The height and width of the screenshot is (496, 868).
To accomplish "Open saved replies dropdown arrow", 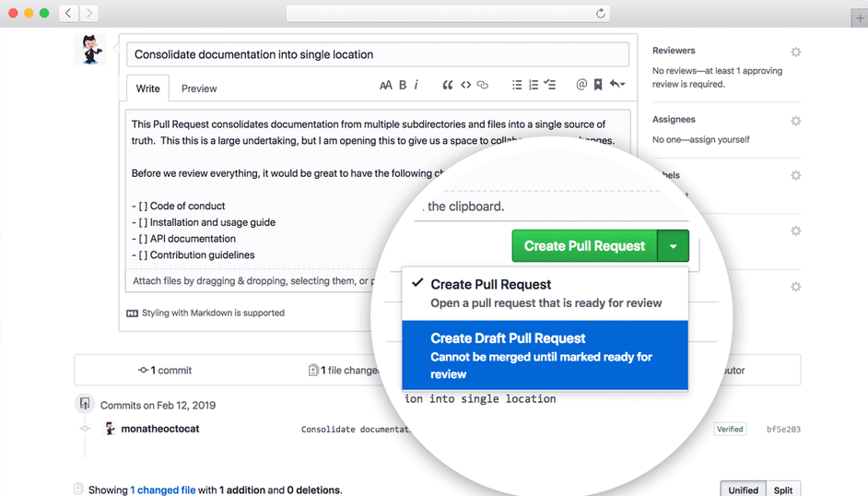I will [617, 85].
